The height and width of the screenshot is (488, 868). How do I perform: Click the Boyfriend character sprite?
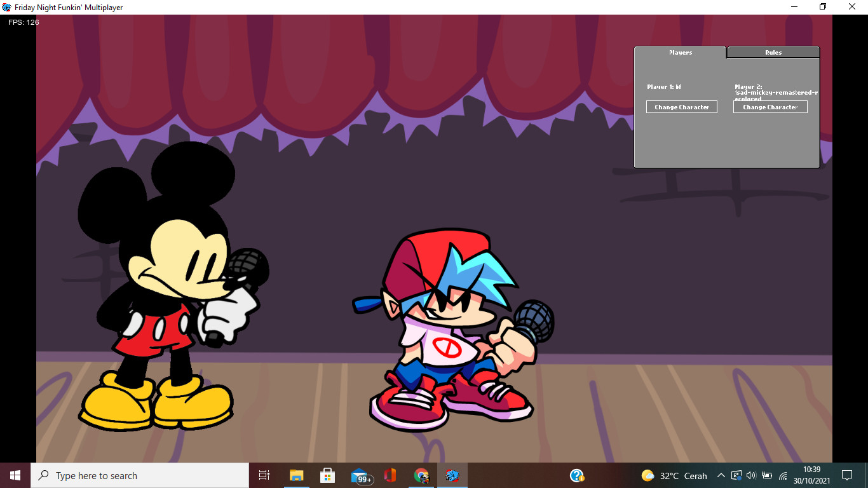pyautogui.click(x=454, y=330)
